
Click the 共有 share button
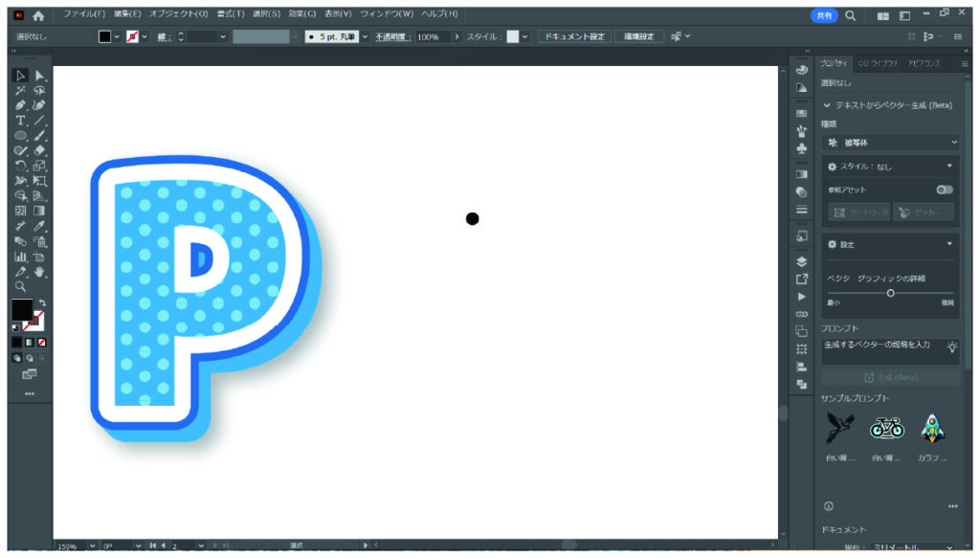coord(824,15)
